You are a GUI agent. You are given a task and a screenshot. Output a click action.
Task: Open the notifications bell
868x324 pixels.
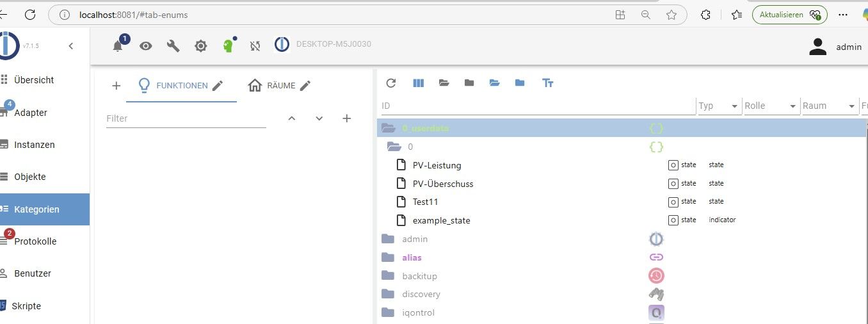(x=118, y=46)
